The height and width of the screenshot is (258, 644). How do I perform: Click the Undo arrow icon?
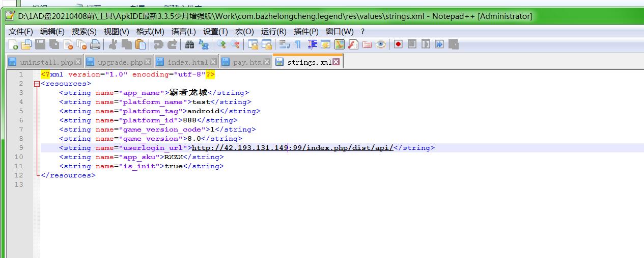pos(158,45)
